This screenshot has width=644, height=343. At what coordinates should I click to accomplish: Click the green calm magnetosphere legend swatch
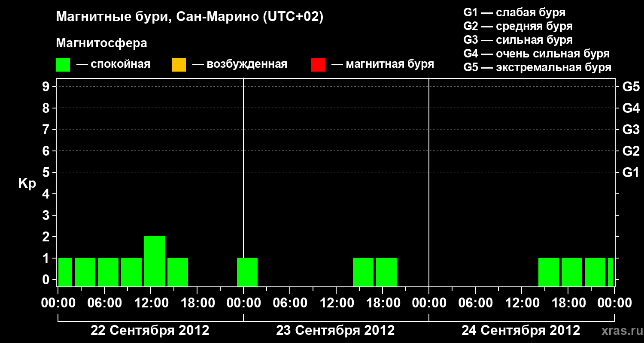tap(63, 65)
